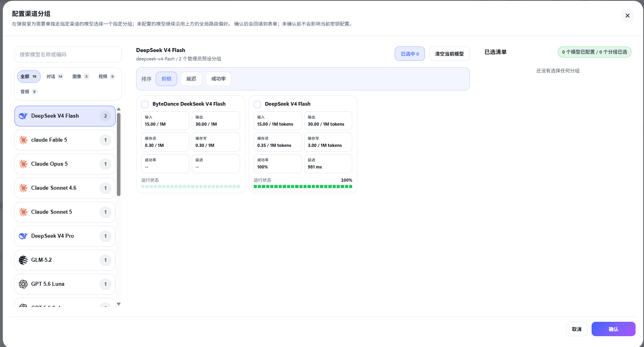Tick the checkbox on the DeepSeek V4 Flash card

pos(257,104)
